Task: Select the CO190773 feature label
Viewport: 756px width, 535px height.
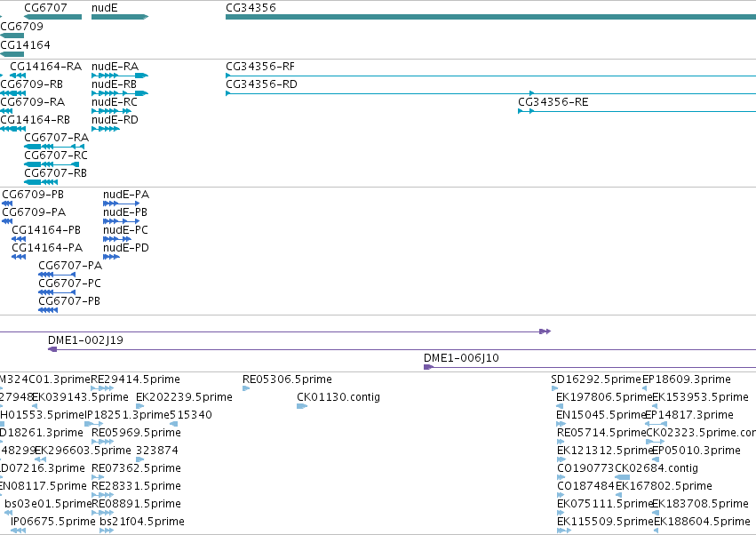Action: 585,468
